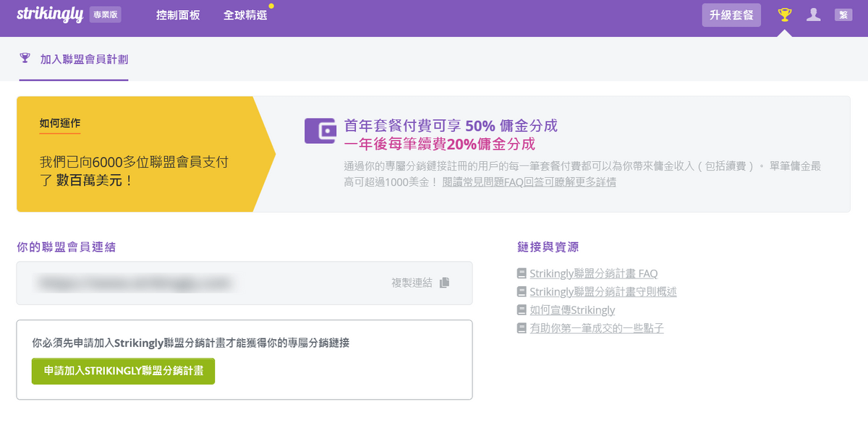Click the 升級套餐 button
868x433 pixels.
tap(731, 14)
